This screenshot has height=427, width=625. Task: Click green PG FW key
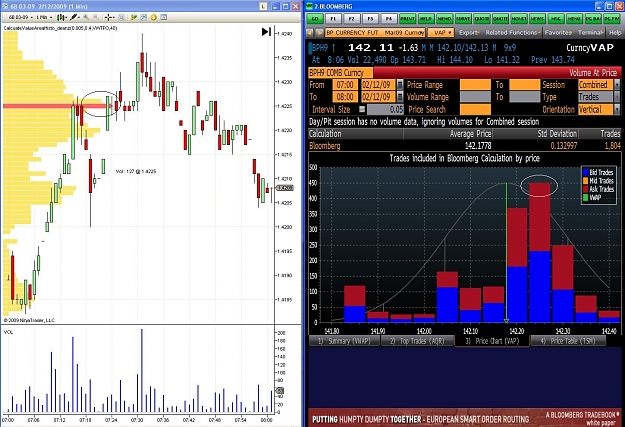(x=611, y=18)
